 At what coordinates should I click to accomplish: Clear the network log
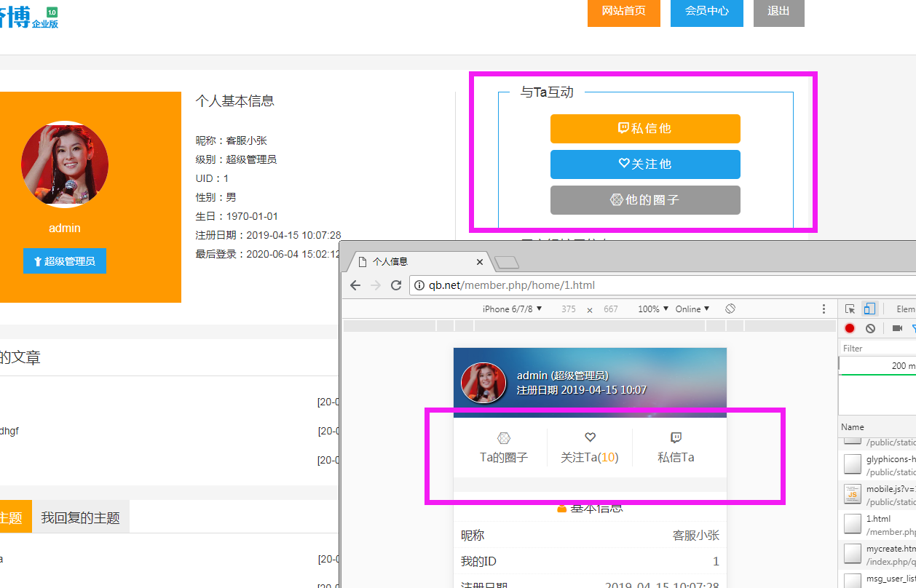click(x=870, y=328)
